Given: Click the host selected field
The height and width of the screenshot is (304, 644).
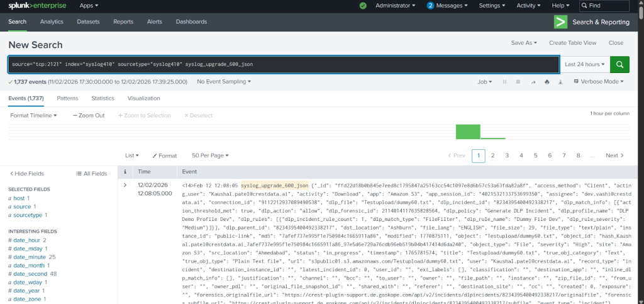Looking at the screenshot, I should 19,198.
